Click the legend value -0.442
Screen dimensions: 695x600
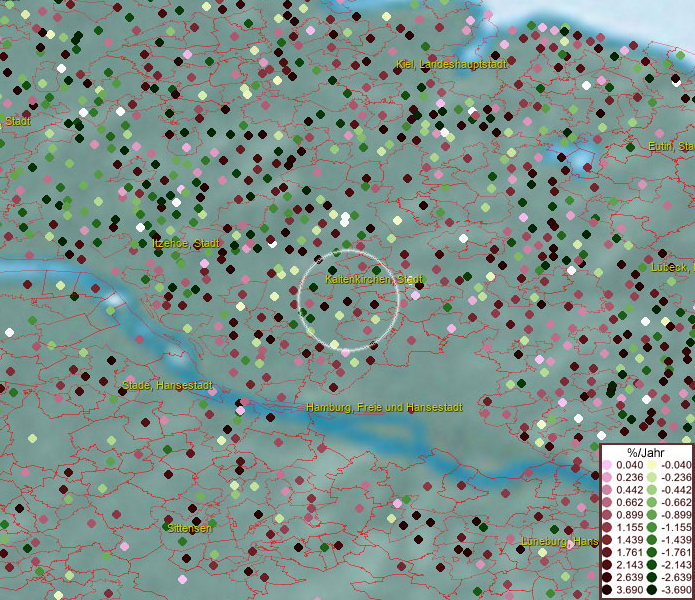(676, 490)
